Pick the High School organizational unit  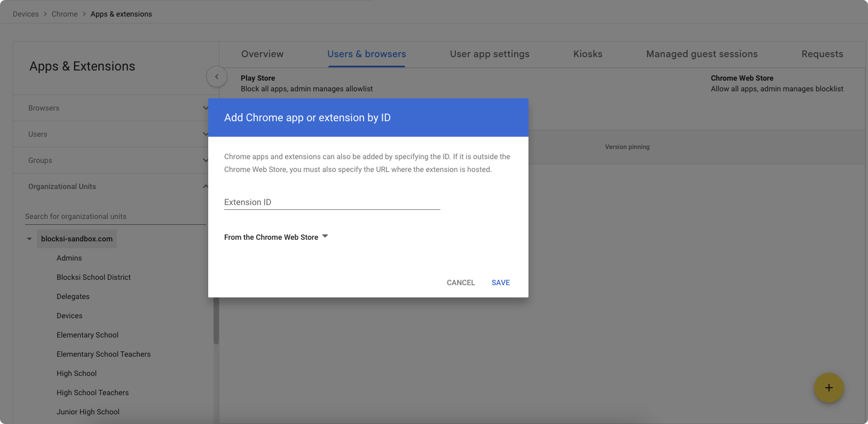click(76, 373)
